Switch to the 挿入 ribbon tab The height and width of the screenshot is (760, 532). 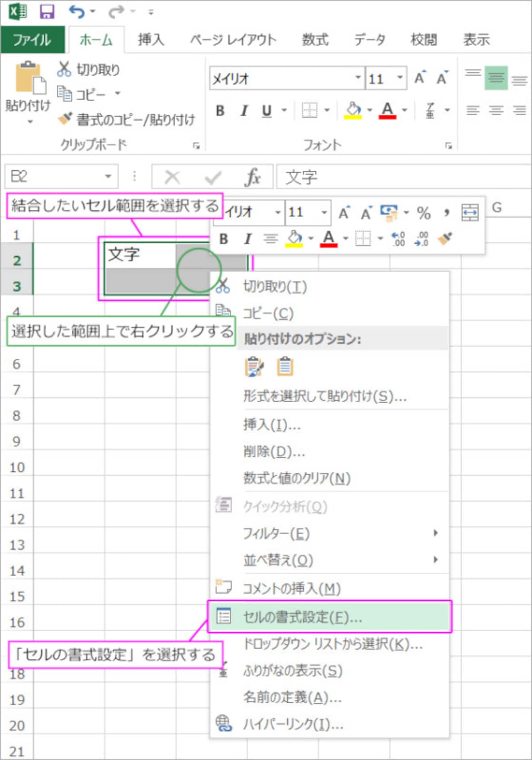click(151, 40)
